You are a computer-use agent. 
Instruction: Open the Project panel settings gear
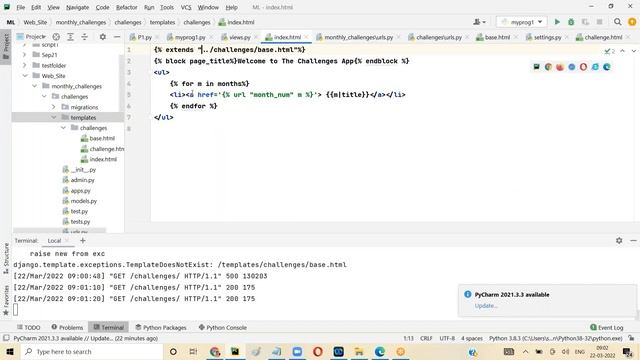(x=103, y=37)
